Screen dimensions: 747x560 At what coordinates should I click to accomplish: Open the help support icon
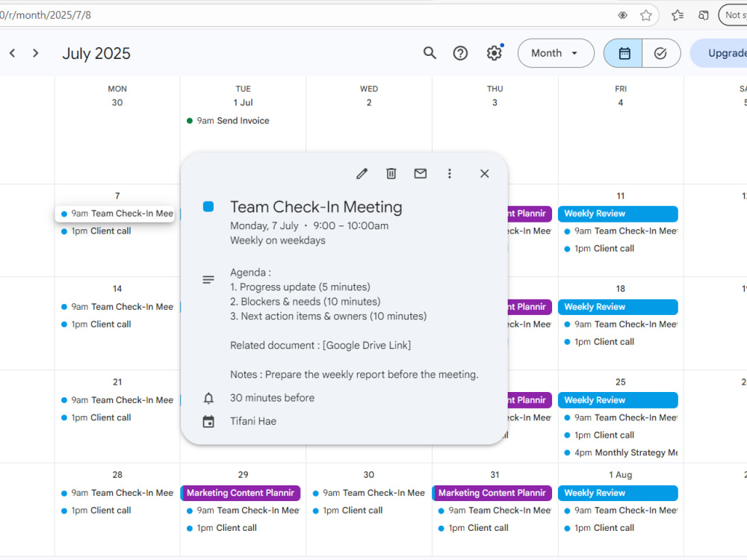pyautogui.click(x=460, y=53)
